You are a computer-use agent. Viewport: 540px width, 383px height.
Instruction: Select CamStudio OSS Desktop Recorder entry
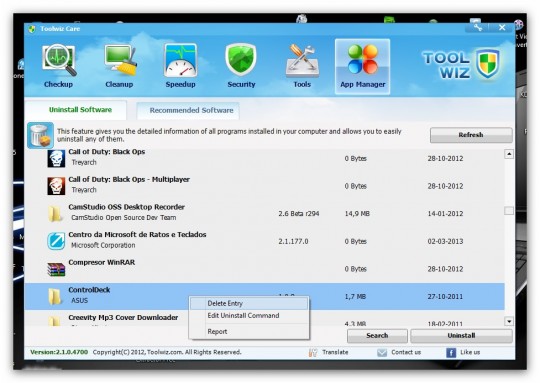126,207
